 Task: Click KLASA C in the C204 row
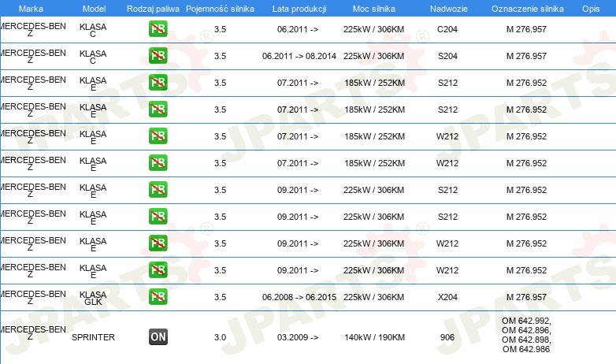[x=93, y=30]
